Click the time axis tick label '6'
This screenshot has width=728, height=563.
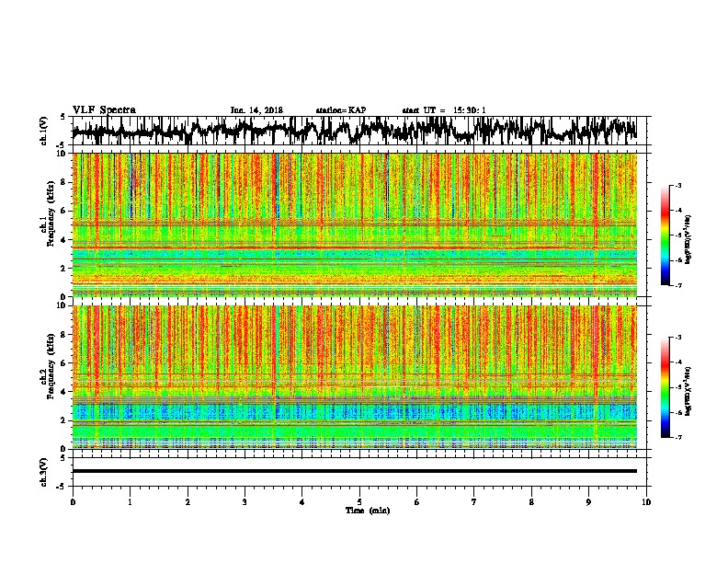pyautogui.click(x=416, y=502)
